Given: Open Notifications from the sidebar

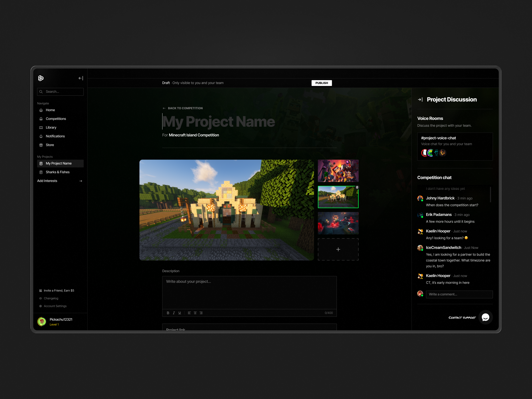Looking at the screenshot, I should click(x=55, y=136).
